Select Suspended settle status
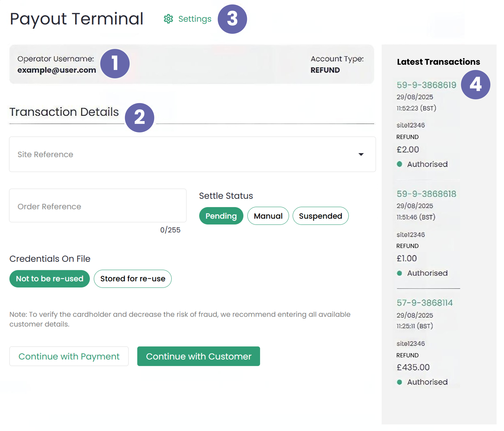The image size is (504, 431). tap(320, 216)
